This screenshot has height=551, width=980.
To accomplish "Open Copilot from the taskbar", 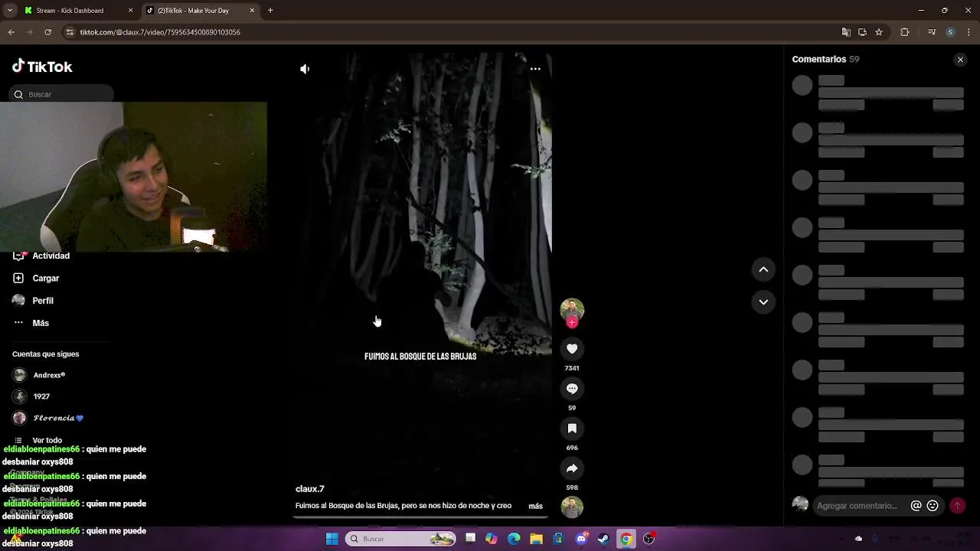I will (x=492, y=539).
